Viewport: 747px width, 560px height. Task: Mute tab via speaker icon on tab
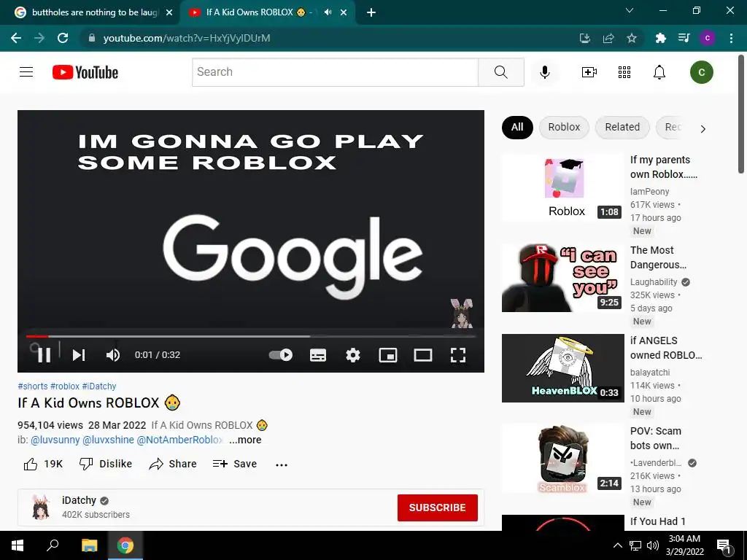[x=328, y=12]
